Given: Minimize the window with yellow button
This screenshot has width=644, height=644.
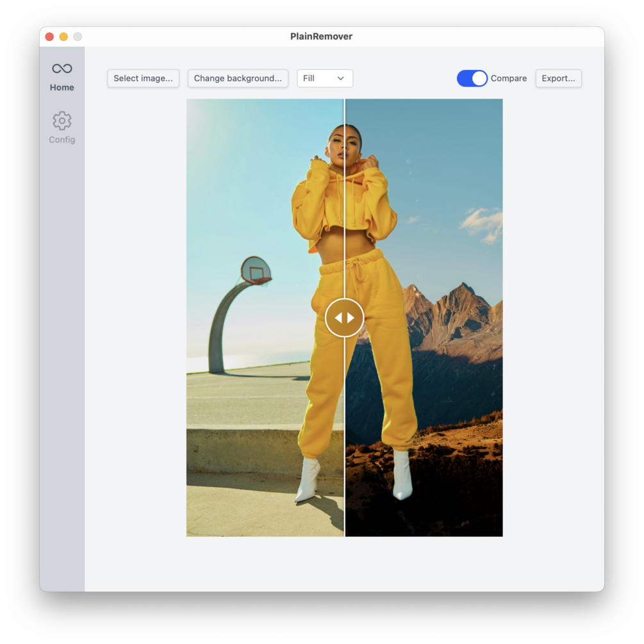Looking at the screenshot, I should coord(63,37).
